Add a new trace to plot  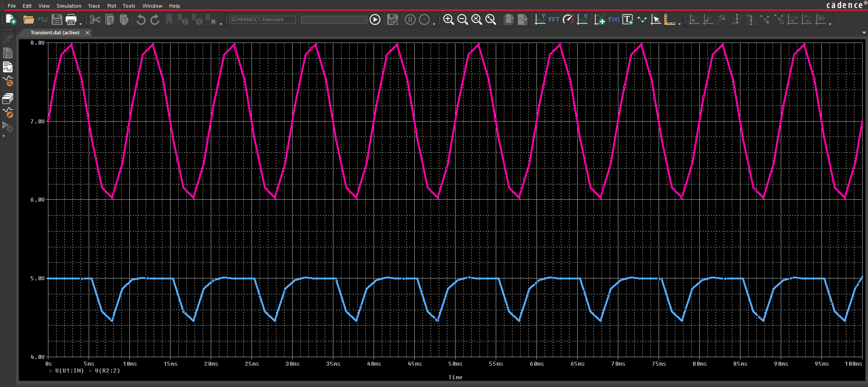600,19
